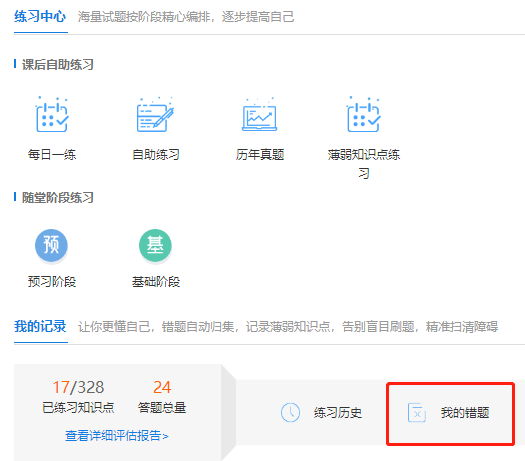
Task: Select the blue 预 stage circle
Action: [51, 245]
